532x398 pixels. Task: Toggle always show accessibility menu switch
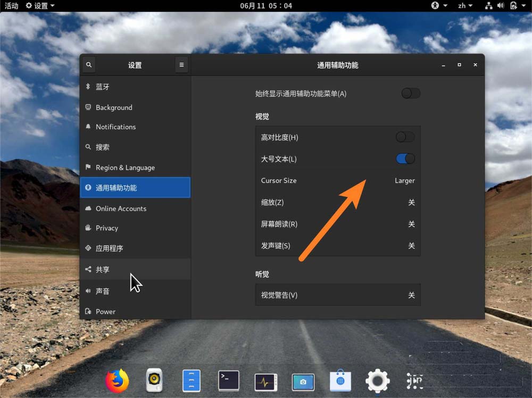pyautogui.click(x=411, y=94)
